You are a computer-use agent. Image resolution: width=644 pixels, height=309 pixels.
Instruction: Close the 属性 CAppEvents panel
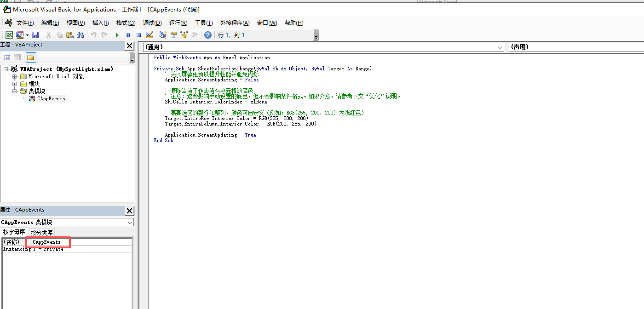130,211
